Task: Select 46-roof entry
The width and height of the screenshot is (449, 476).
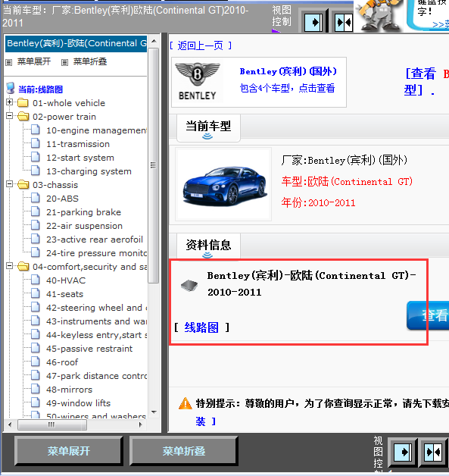Action: [x=62, y=362]
